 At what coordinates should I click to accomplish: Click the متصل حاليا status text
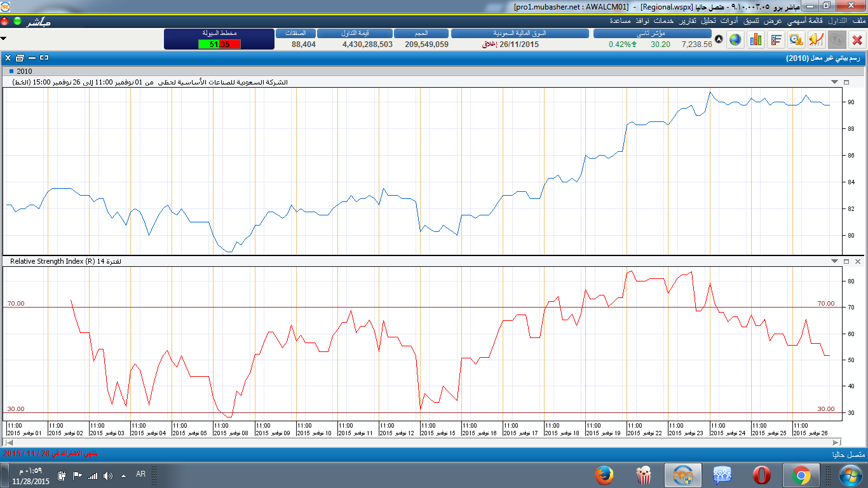pos(848,455)
